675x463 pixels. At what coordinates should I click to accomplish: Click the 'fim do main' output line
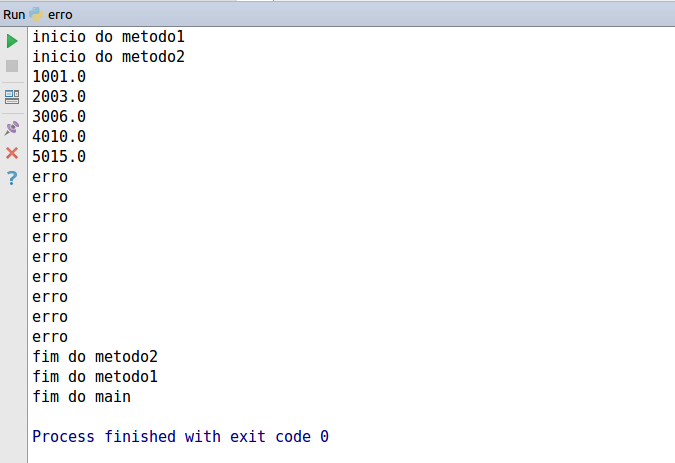[81, 396]
